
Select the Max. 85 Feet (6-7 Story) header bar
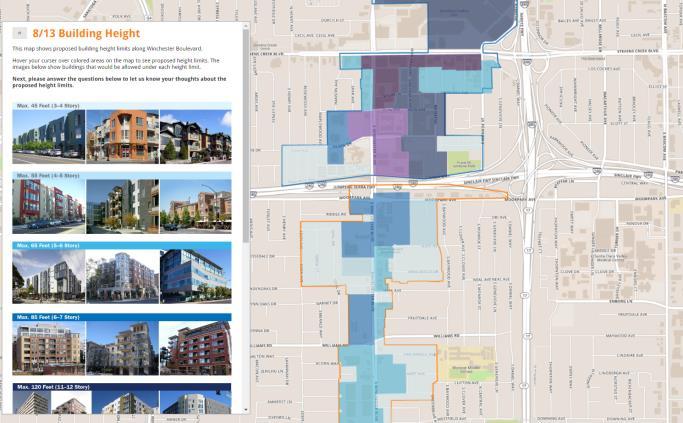click(122, 317)
